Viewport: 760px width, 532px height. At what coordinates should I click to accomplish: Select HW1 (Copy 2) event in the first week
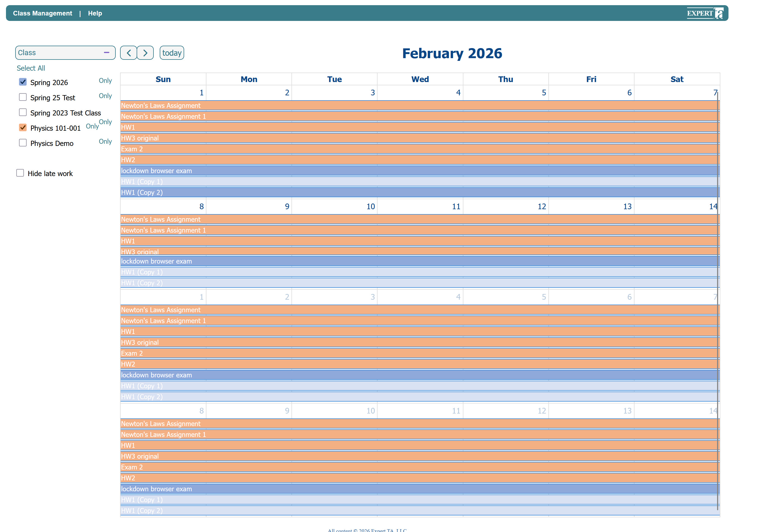[x=142, y=193]
